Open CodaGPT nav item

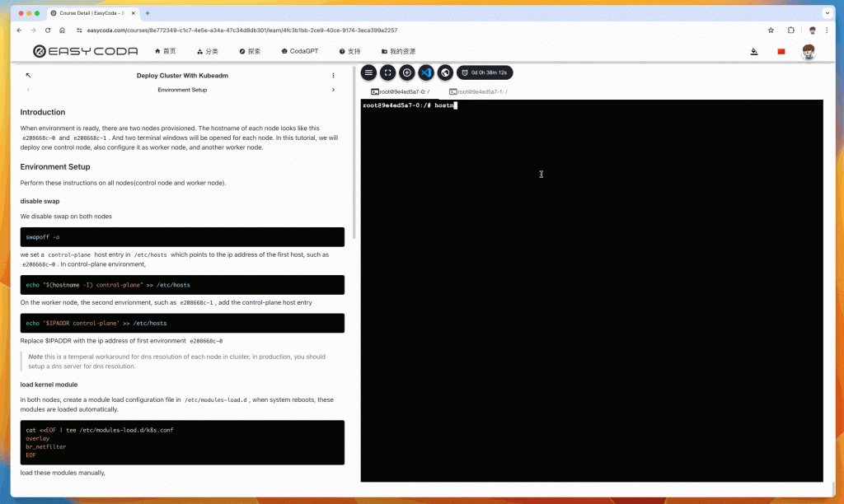coord(300,51)
